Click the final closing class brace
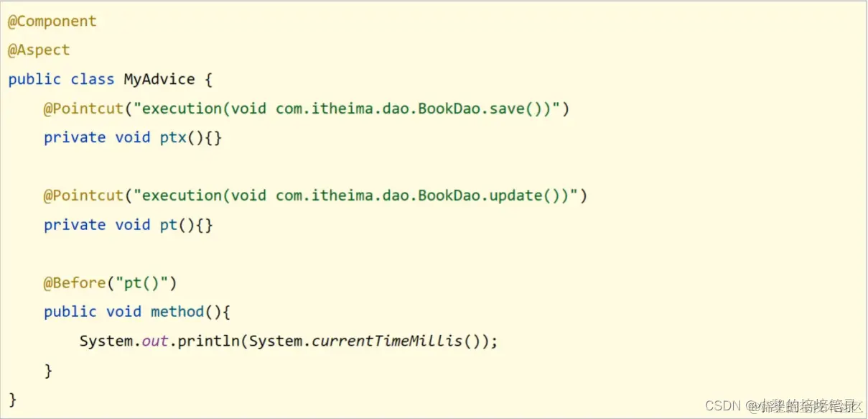868x419 pixels. click(x=12, y=399)
